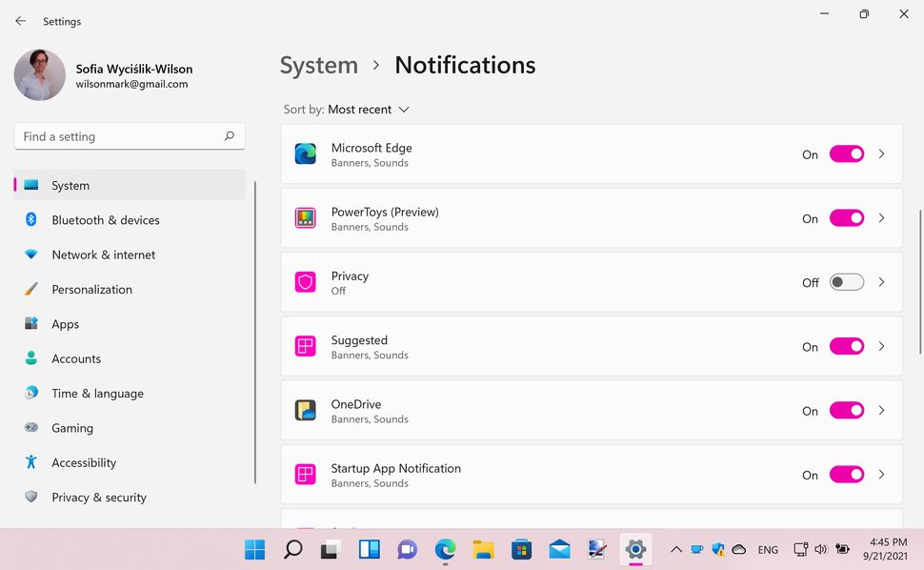Expand PowerToys (Preview) notification settings

(x=881, y=218)
